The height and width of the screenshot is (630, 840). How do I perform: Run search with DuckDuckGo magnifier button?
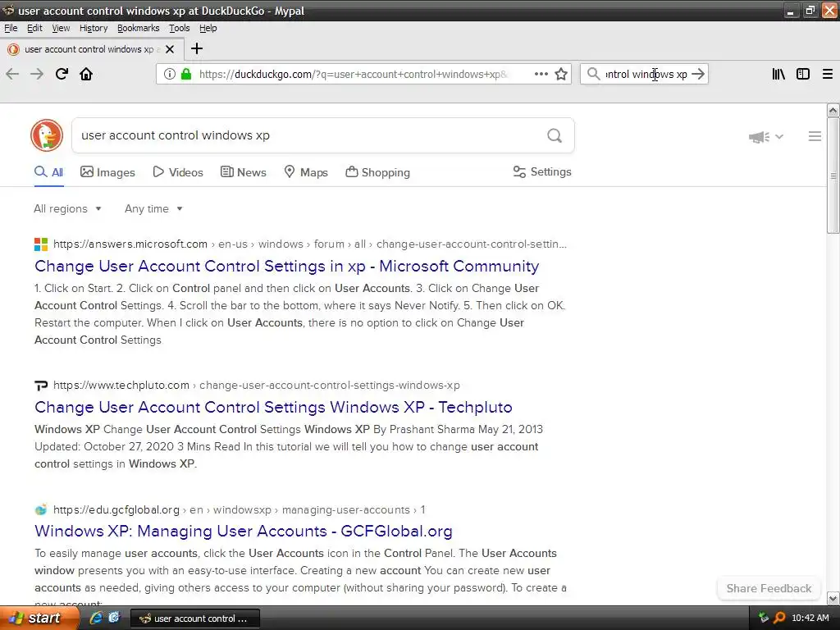click(x=555, y=135)
